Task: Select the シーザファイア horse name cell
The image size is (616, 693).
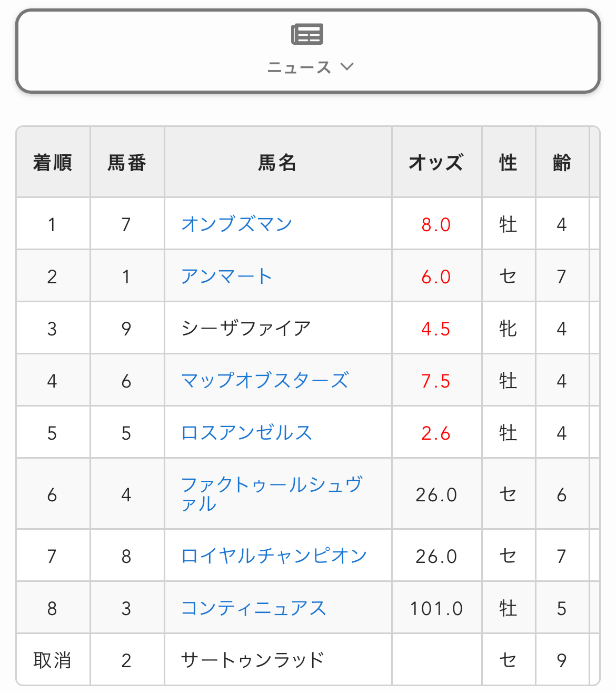Action: 246,329
